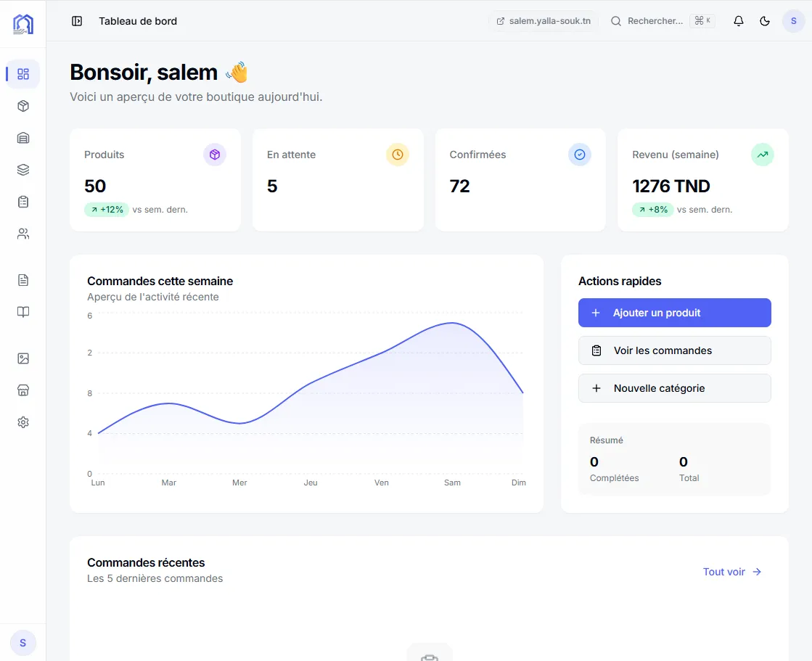Click the warehouse icon in sidebar
The image size is (812, 661).
point(23,138)
